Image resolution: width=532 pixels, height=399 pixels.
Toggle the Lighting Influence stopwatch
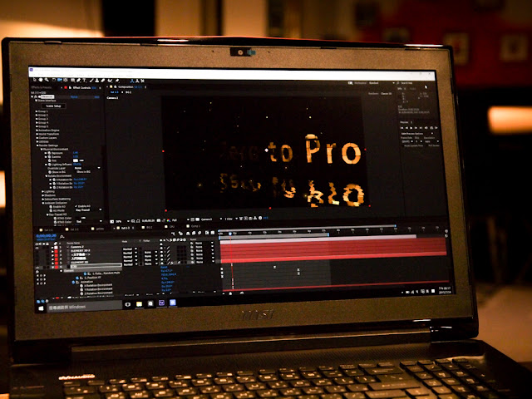50,165
